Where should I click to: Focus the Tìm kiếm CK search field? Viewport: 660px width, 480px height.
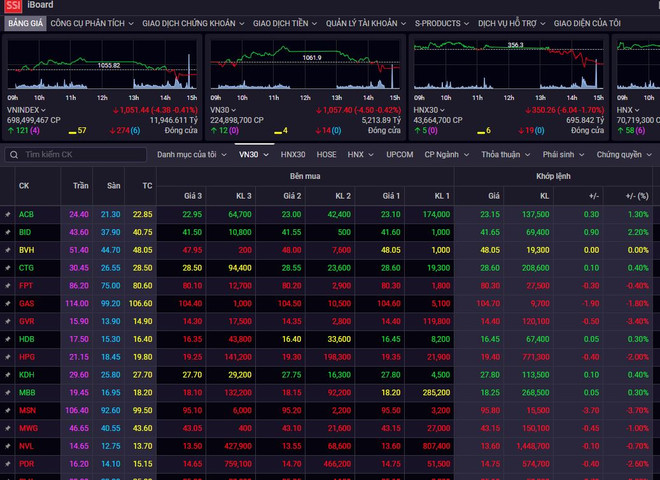click(80, 155)
